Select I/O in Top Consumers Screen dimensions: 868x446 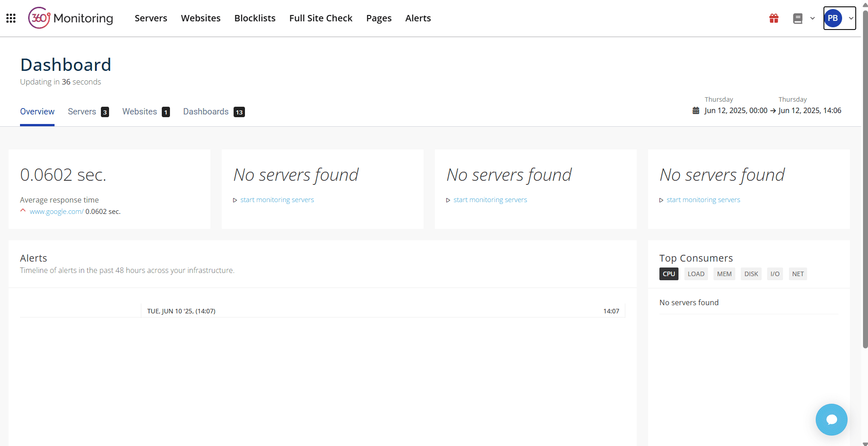coord(775,274)
